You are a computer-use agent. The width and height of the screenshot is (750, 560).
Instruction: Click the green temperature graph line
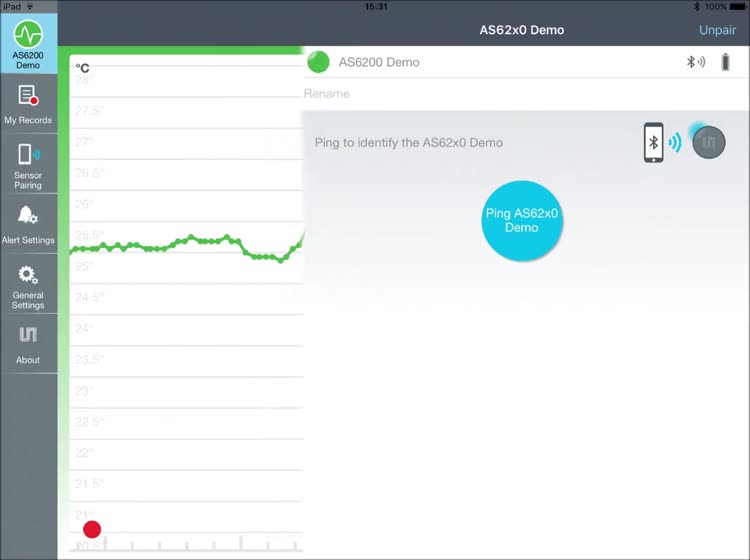[180, 243]
